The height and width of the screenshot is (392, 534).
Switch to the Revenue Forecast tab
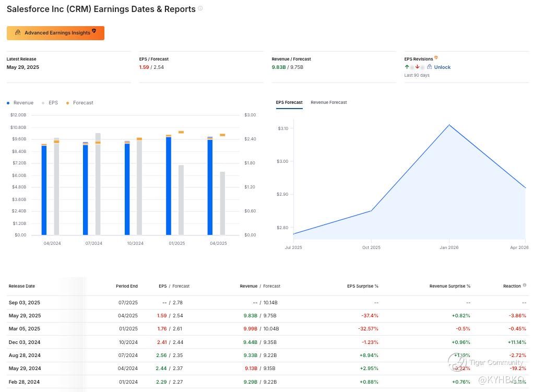point(328,102)
